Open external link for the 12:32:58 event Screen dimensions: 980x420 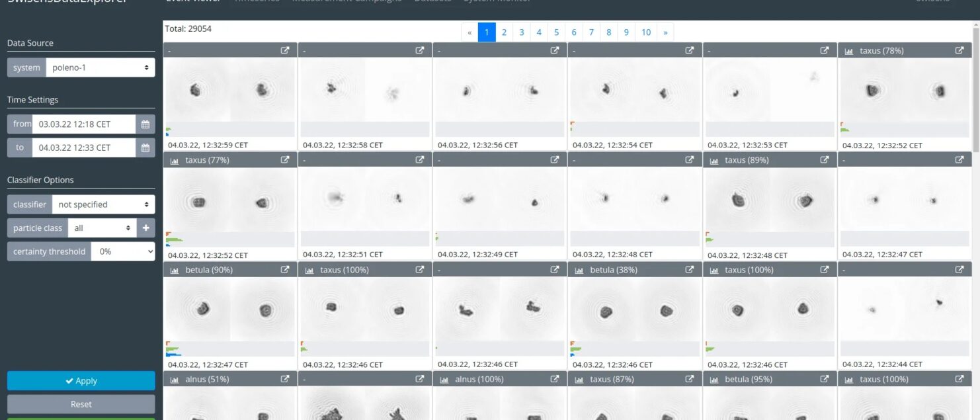click(420, 50)
